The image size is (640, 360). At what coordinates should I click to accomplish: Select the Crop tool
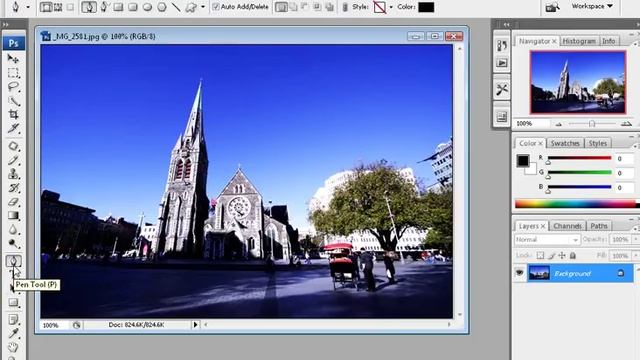13,115
